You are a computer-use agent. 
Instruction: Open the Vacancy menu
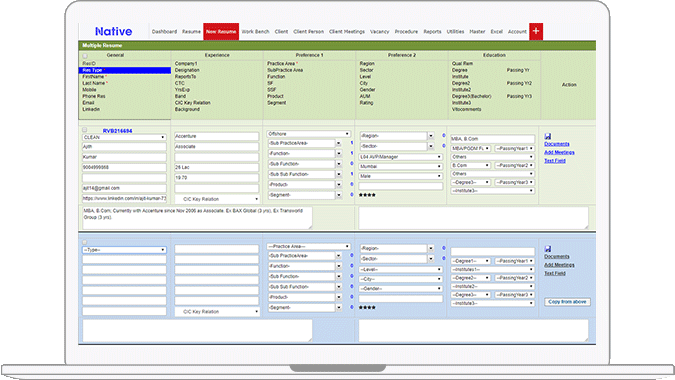click(x=379, y=31)
